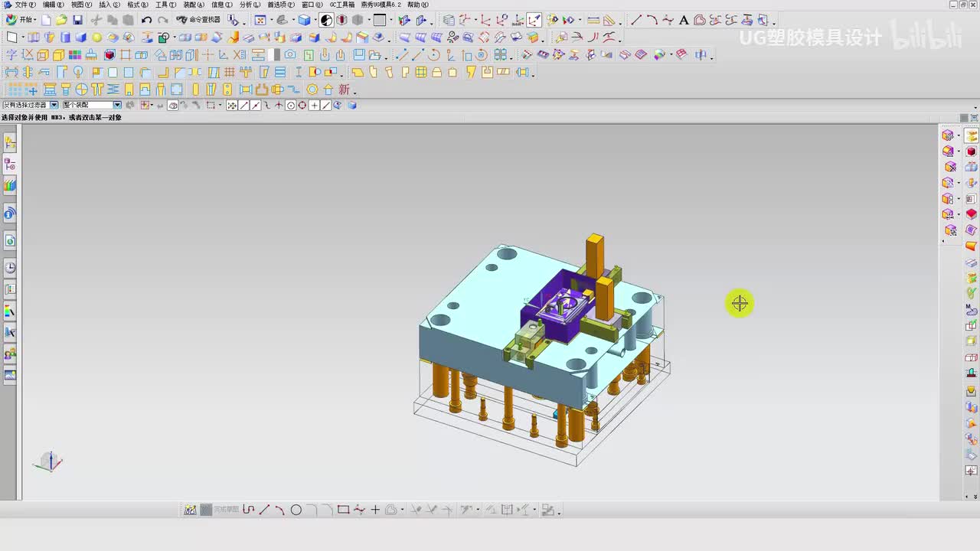Toggle the snap midpoint option in selection bar
Screen dimensions: 980x551
pos(256,106)
